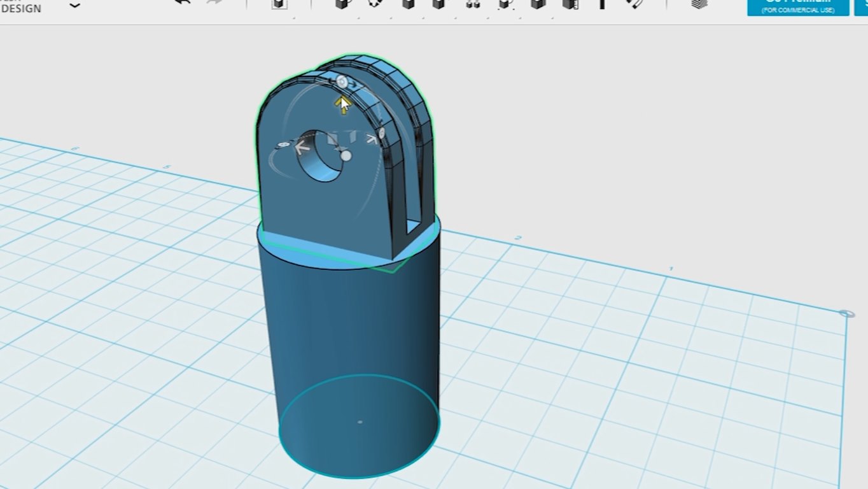Select the Text tool
Viewport: 868px width, 489px height.
[x=602, y=4]
